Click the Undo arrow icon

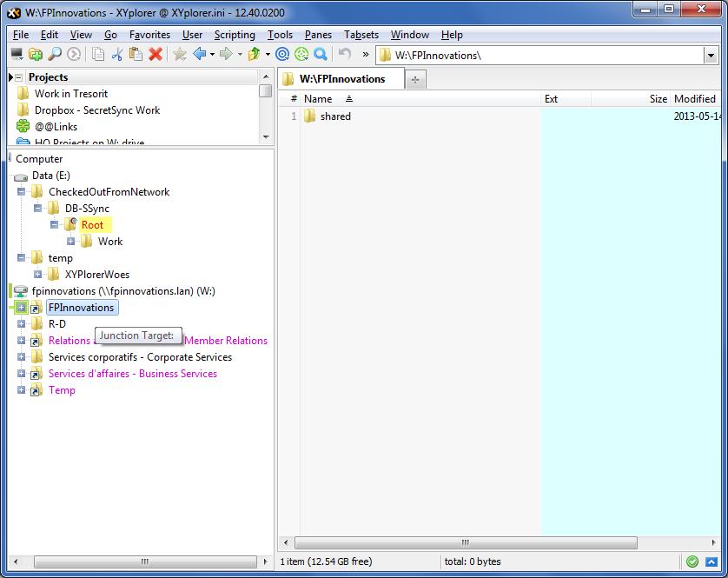coord(345,55)
